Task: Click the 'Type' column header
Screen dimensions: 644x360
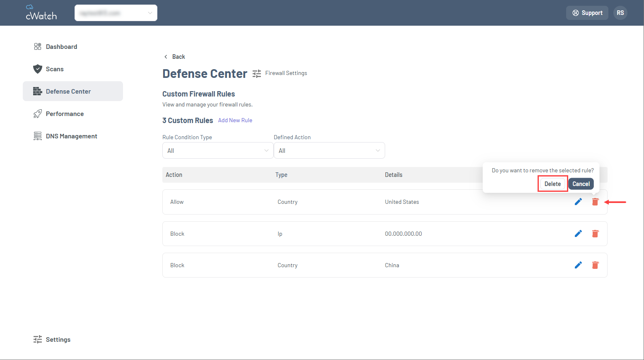Action: [x=281, y=175]
